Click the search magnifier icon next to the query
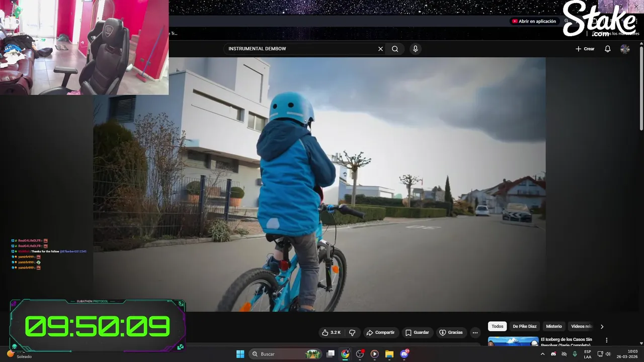Screen dimensions: 644x362 point(395,49)
